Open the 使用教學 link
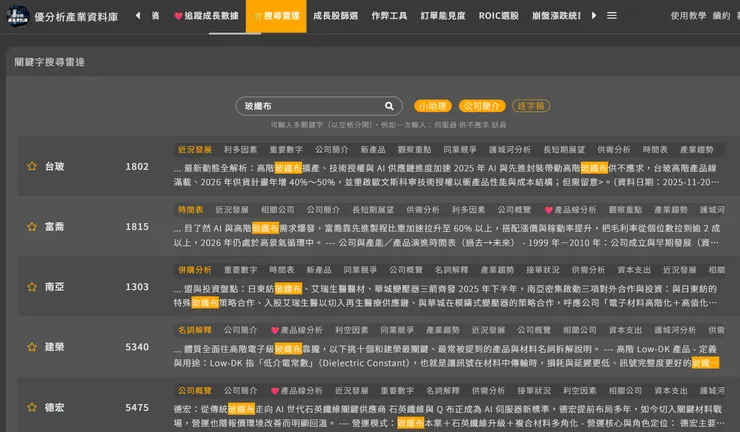Image resolution: width=740 pixels, height=432 pixels. tap(688, 16)
